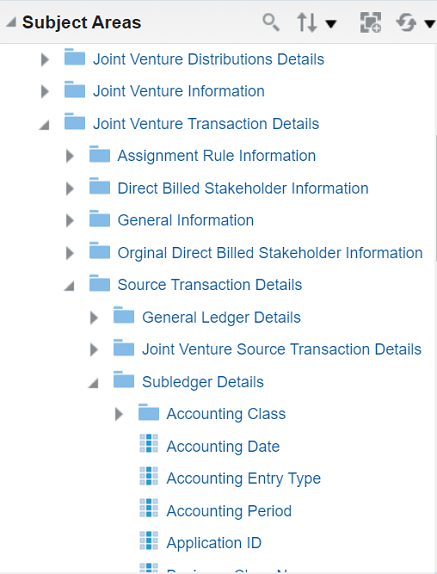Select Direct Billed Stakeholder Information folder
Screen dimensions: 437x574
click(243, 188)
